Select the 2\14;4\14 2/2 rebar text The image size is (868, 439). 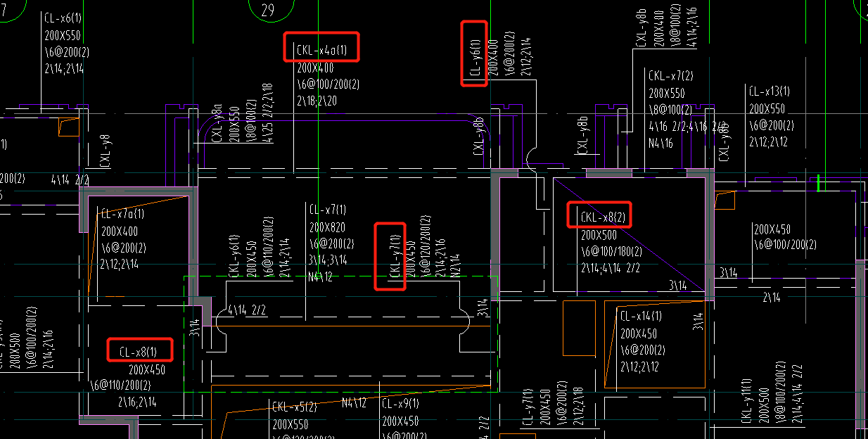click(x=611, y=268)
